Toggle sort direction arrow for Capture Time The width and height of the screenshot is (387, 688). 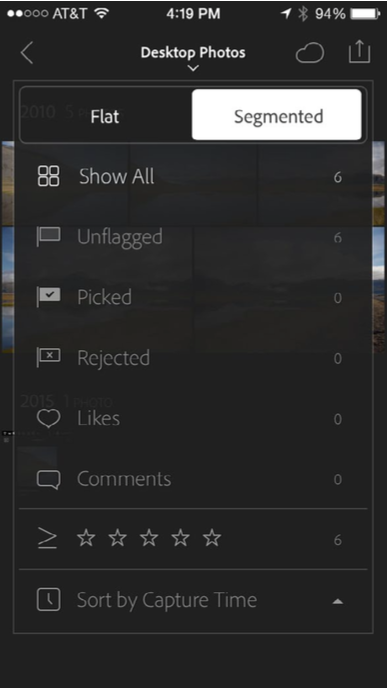point(337,602)
